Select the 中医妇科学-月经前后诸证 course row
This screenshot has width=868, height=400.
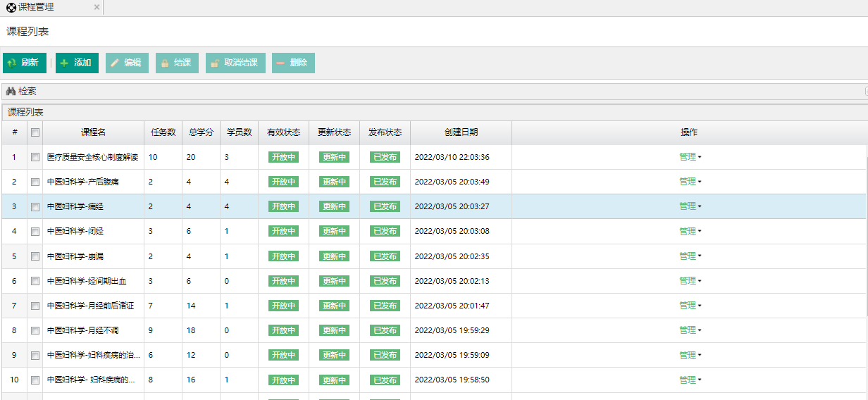coord(90,306)
